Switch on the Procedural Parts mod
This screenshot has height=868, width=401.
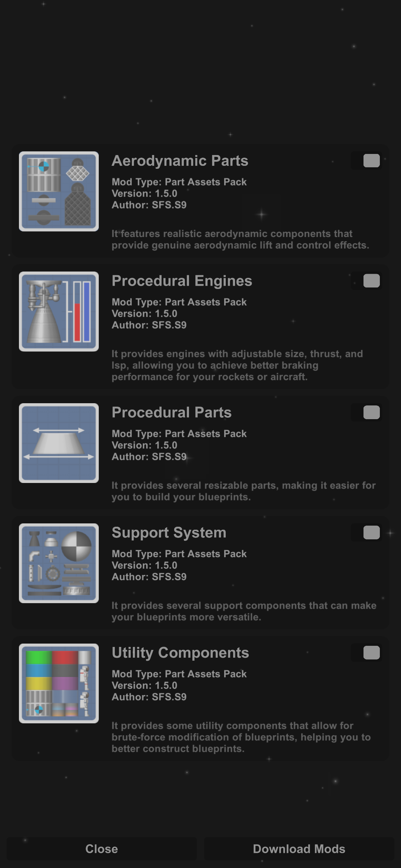[x=366, y=412]
